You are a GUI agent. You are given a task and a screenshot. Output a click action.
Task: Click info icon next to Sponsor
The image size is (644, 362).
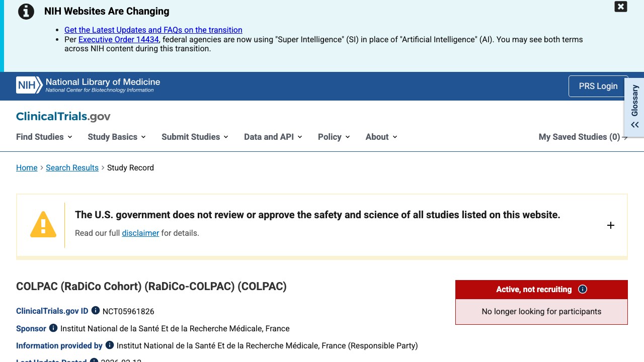(x=53, y=328)
